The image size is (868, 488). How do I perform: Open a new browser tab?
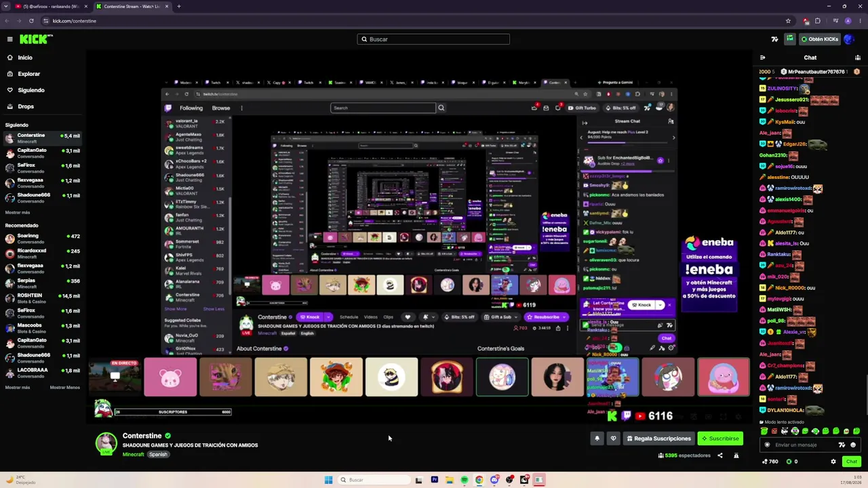tap(179, 6)
